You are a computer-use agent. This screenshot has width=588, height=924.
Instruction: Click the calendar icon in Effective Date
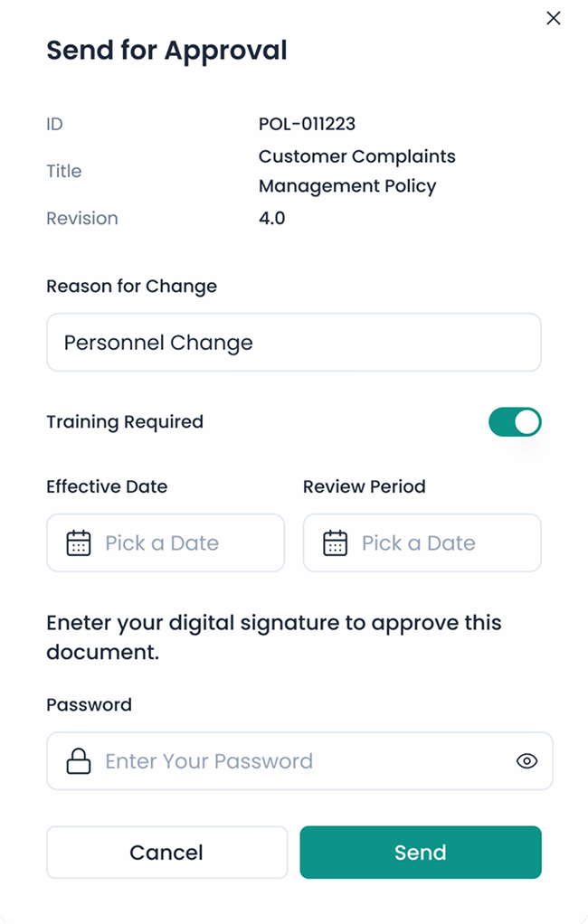coord(79,542)
